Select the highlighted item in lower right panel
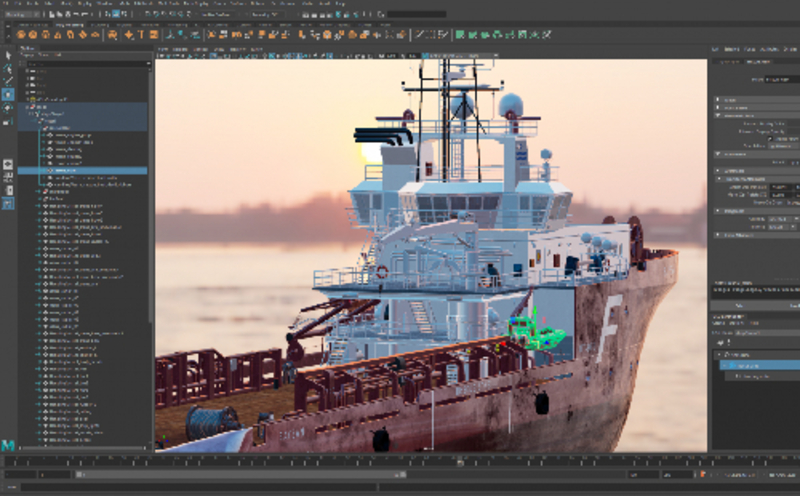This screenshot has width=800, height=496. [x=760, y=365]
